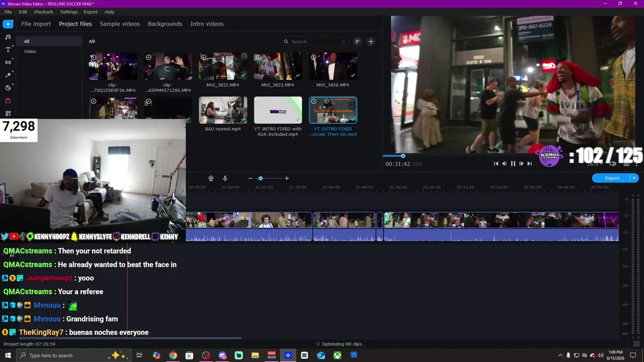This screenshot has height=362, width=644.
Task: Switch to the Project files tab
Action: coord(75,24)
